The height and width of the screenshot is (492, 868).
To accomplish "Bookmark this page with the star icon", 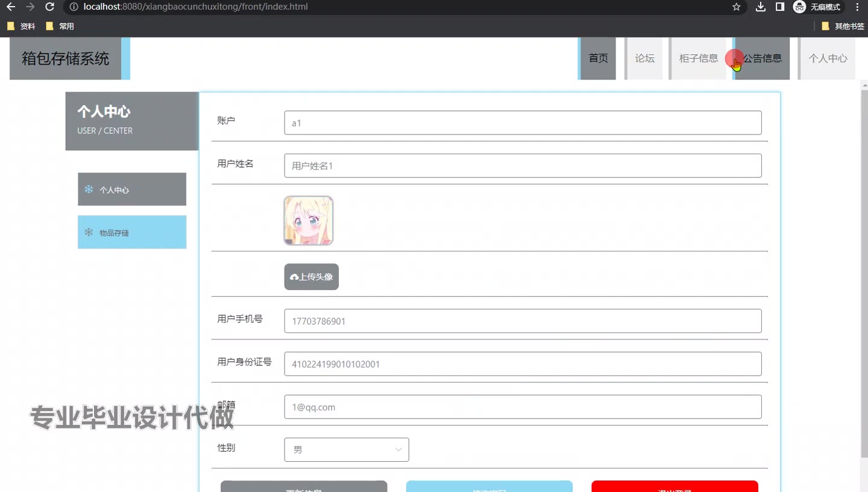I will [736, 7].
